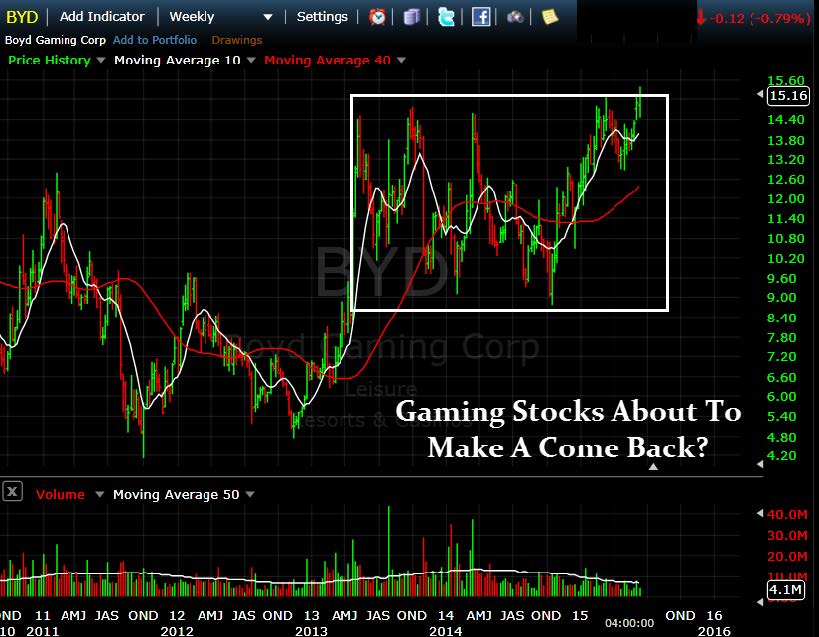This screenshot has height=637, width=819.
Task: Click the BYD ticker symbol
Action: tap(22, 17)
